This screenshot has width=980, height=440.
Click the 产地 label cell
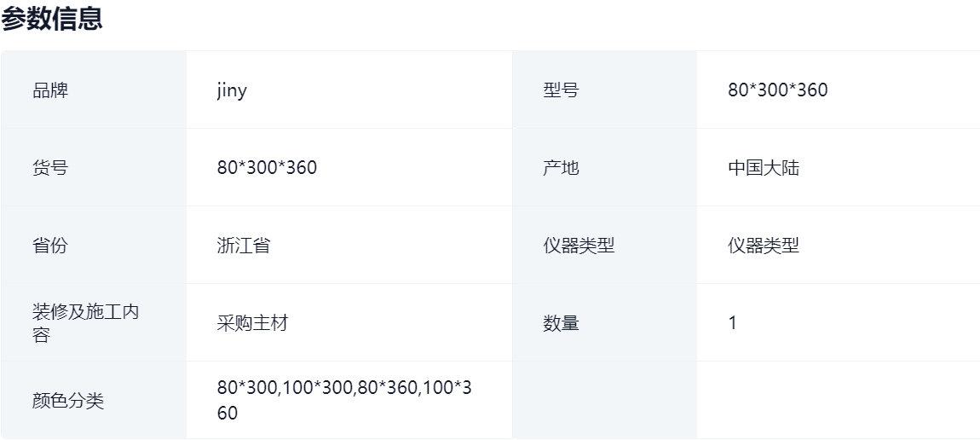[561, 168]
